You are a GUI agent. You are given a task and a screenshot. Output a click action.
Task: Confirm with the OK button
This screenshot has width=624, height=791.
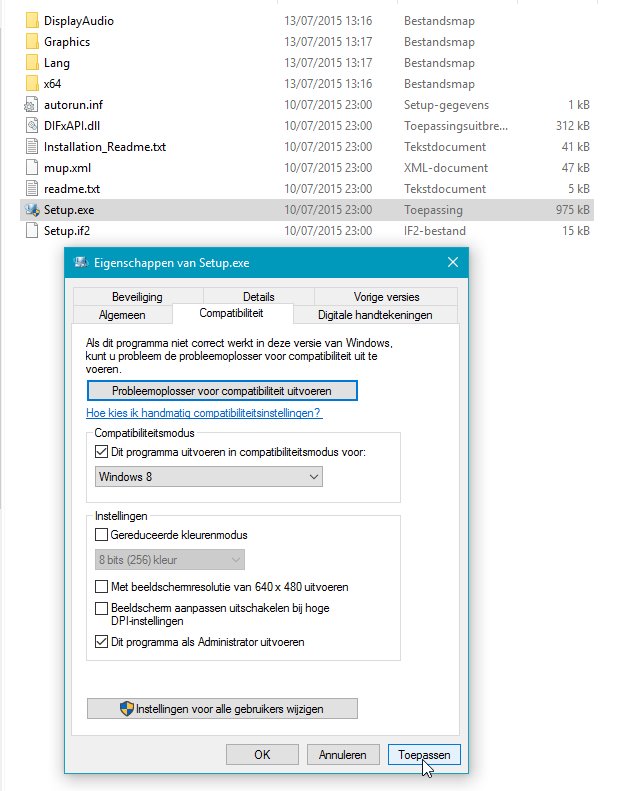(262, 755)
